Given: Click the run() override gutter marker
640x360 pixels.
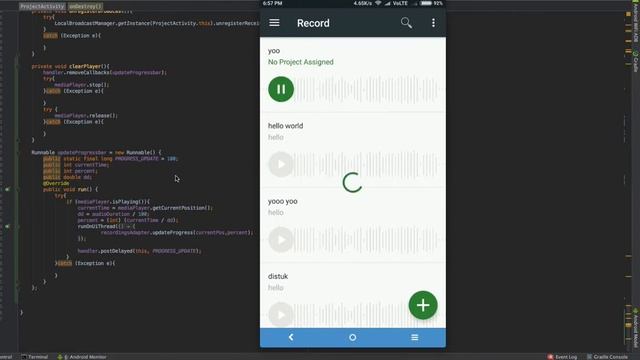Looking at the screenshot, I should (x=7, y=189).
